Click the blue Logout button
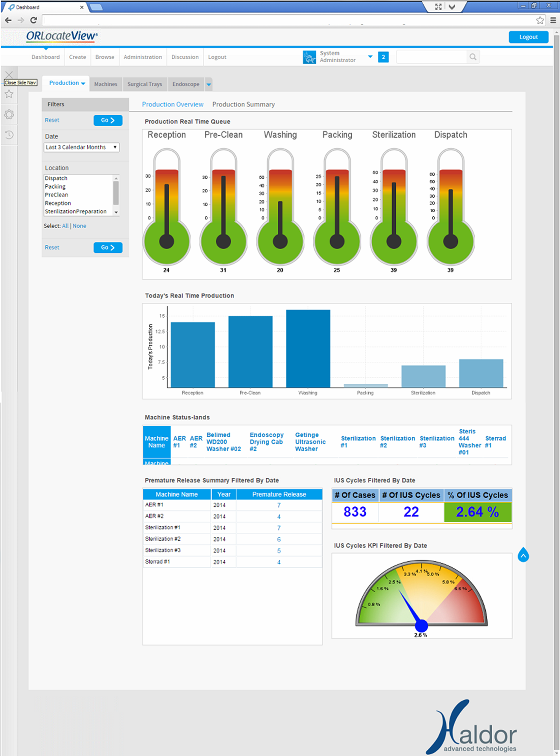Screen dimensions: 560x756 (528, 37)
